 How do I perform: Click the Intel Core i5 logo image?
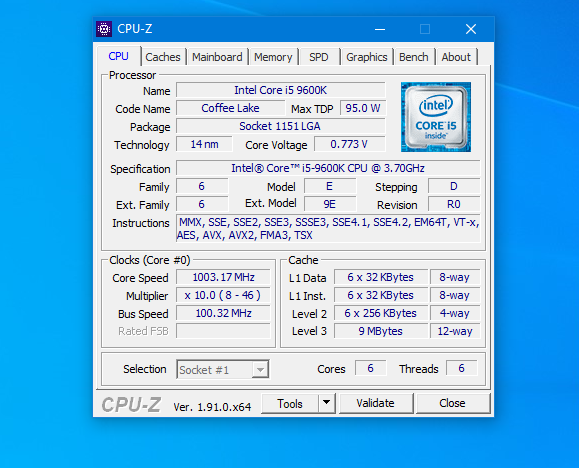[x=436, y=117]
